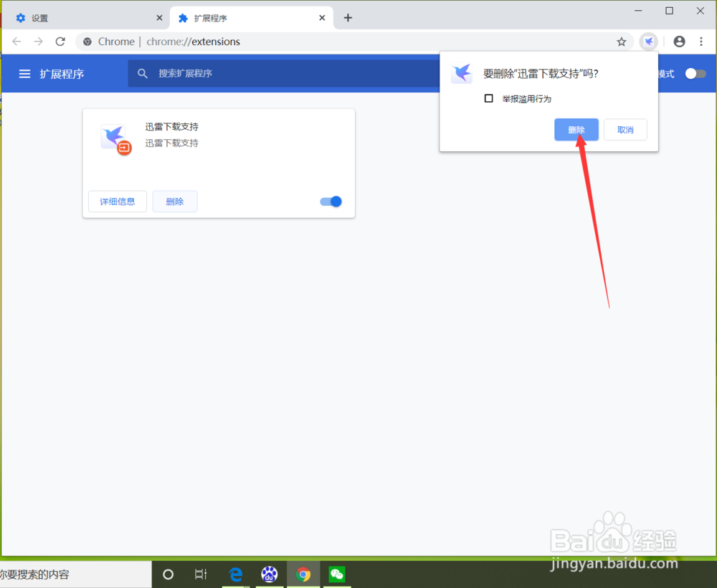The height and width of the screenshot is (588, 717).
Task: Select the 扩展程序 browser tab
Action: [252, 18]
